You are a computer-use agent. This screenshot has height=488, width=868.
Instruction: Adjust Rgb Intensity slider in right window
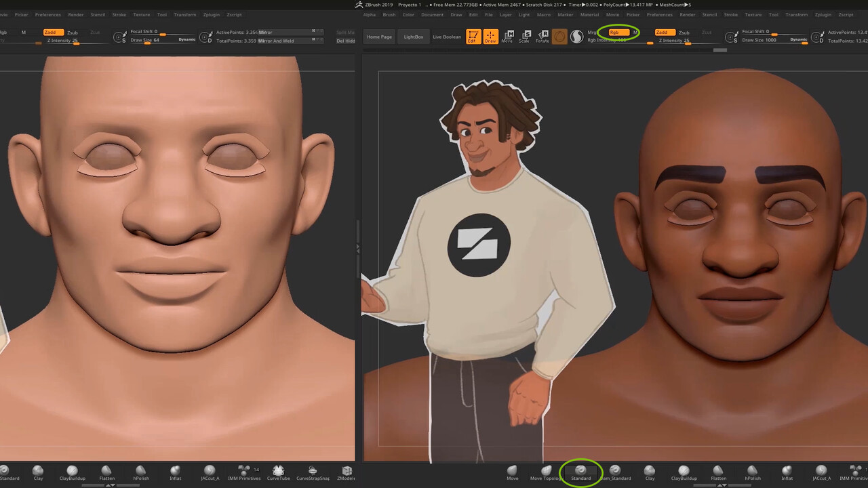pos(620,41)
